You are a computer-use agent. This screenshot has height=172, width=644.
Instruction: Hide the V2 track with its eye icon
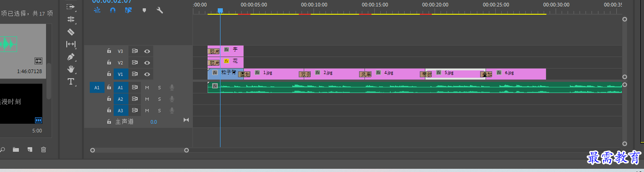[147, 63]
